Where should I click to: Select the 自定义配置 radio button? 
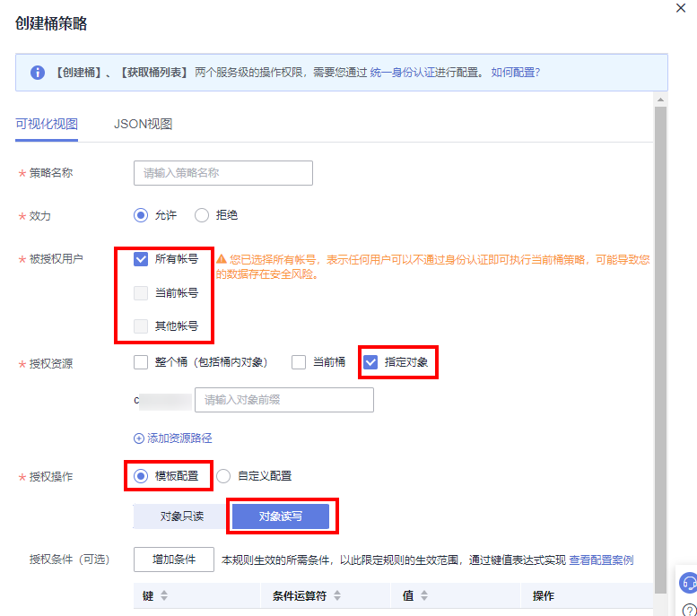click(223, 476)
